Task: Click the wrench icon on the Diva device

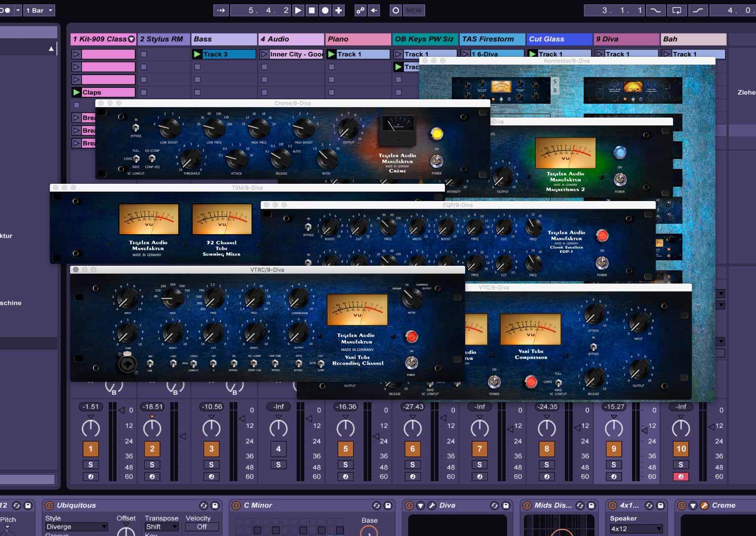Action: click(x=431, y=505)
